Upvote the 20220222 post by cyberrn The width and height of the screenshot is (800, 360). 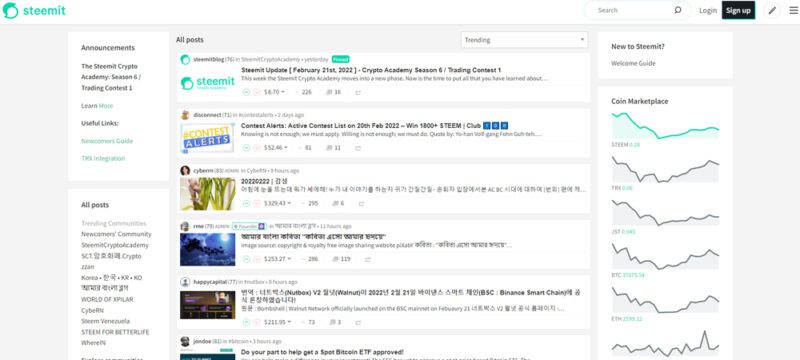pyautogui.click(x=246, y=203)
